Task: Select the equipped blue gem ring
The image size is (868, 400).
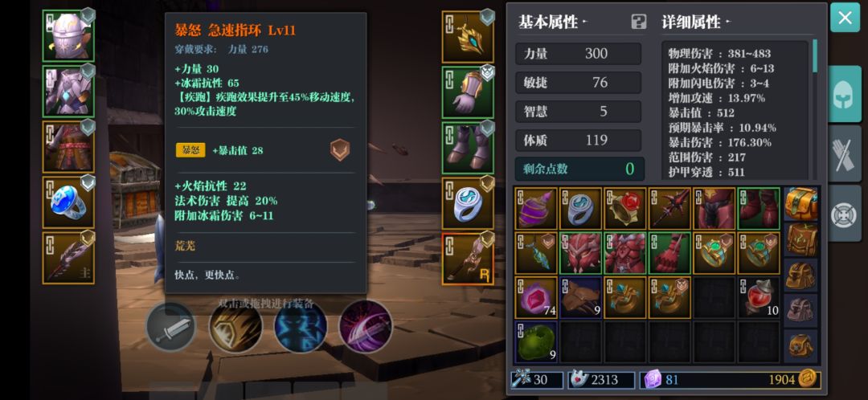Action: pos(68,202)
